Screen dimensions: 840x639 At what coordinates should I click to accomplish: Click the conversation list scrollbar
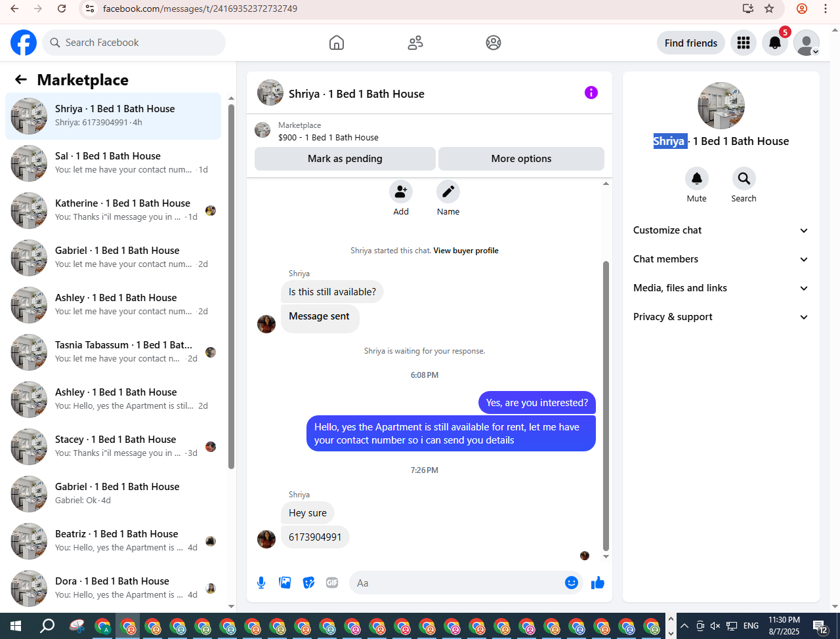click(x=231, y=287)
